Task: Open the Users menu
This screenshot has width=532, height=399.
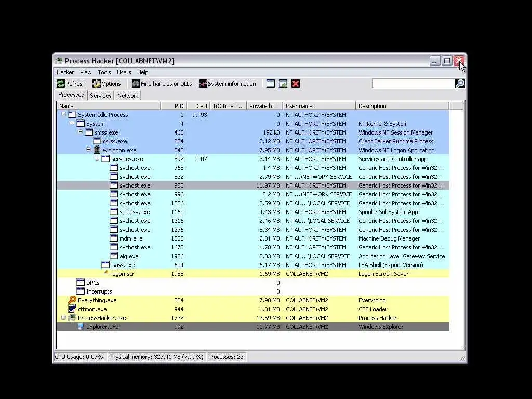Action: [x=124, y=72]
